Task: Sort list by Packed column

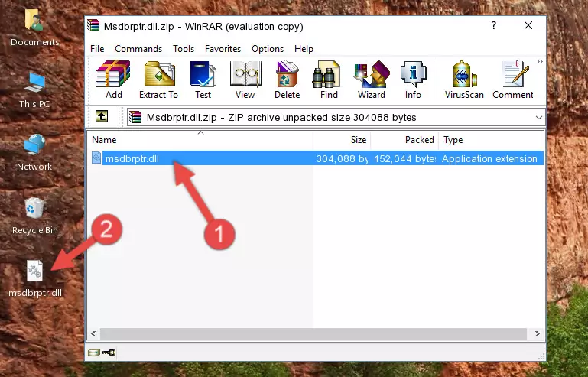Action: pos(404,139)
